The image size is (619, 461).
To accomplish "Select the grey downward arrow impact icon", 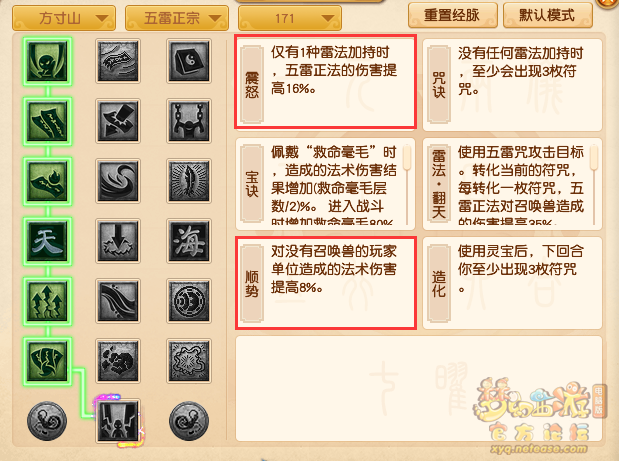I will click(x=118, y=241).
